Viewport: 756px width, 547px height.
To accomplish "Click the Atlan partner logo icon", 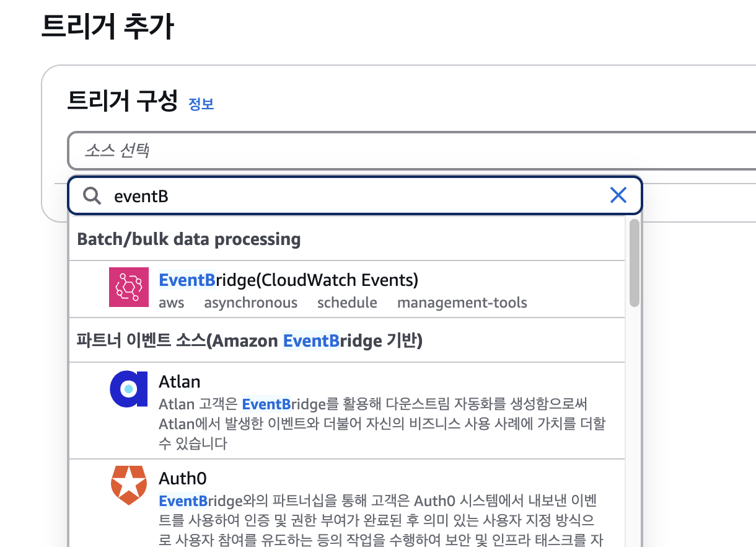I will (129, 389).
